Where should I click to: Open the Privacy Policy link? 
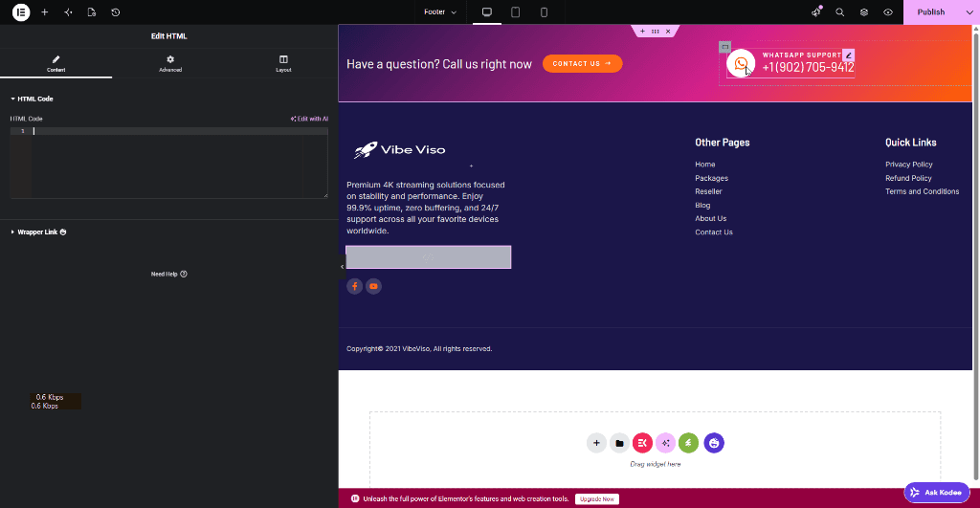(x=909, y=165)
